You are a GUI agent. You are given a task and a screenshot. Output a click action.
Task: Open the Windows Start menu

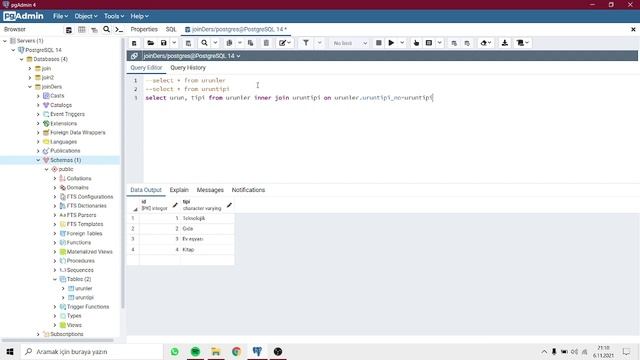point(10,351)
